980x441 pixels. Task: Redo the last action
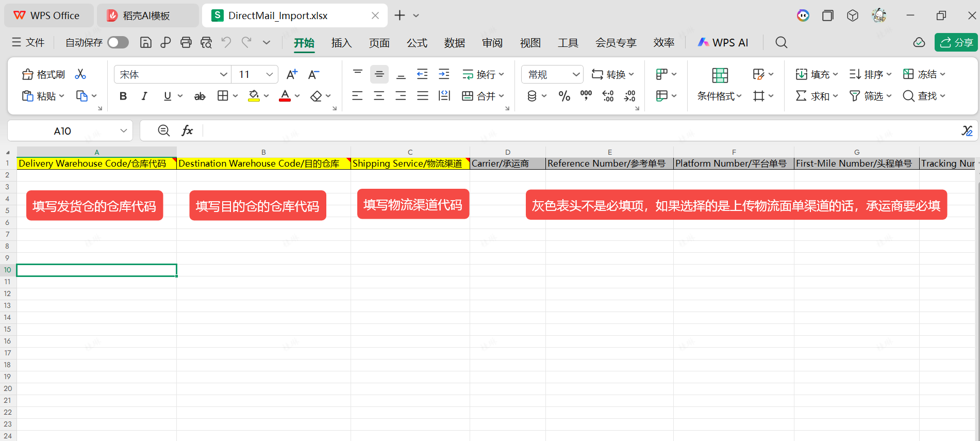pyautogui.click(x=246, y=42)
